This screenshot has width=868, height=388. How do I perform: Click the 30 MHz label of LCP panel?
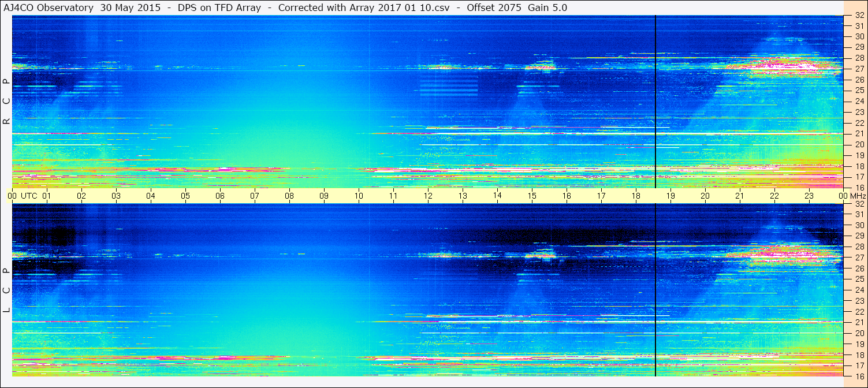pos(859,225)
